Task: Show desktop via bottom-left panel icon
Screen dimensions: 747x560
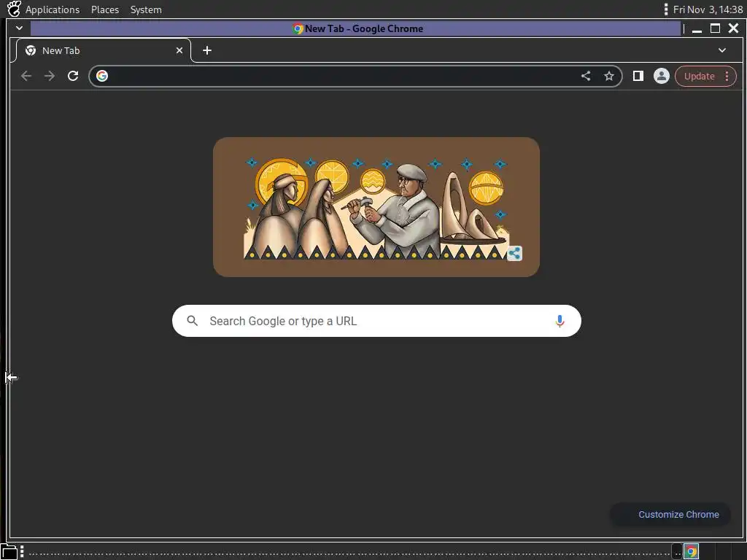Action: [x=9, y=551]
